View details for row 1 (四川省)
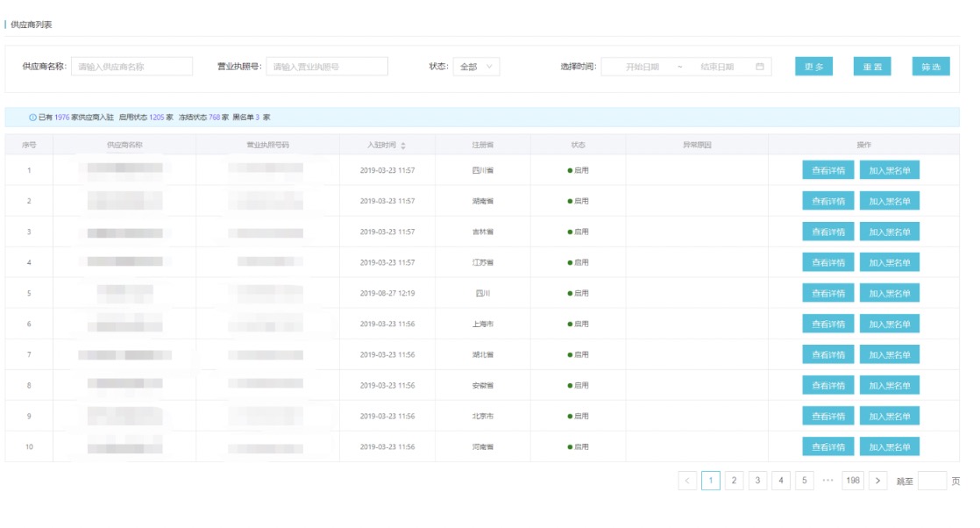This screenshot has width=980, height=528. click(x=828, y=170)
